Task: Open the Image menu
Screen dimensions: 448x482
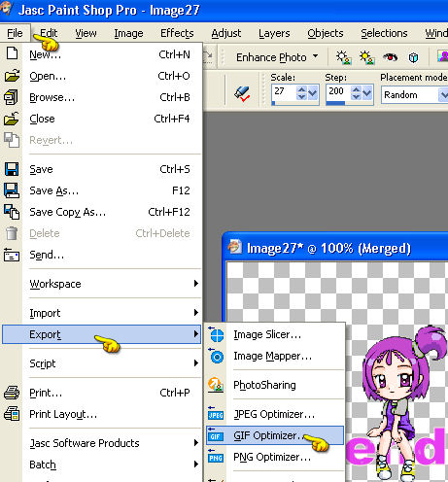Action: tap(128, 33)
